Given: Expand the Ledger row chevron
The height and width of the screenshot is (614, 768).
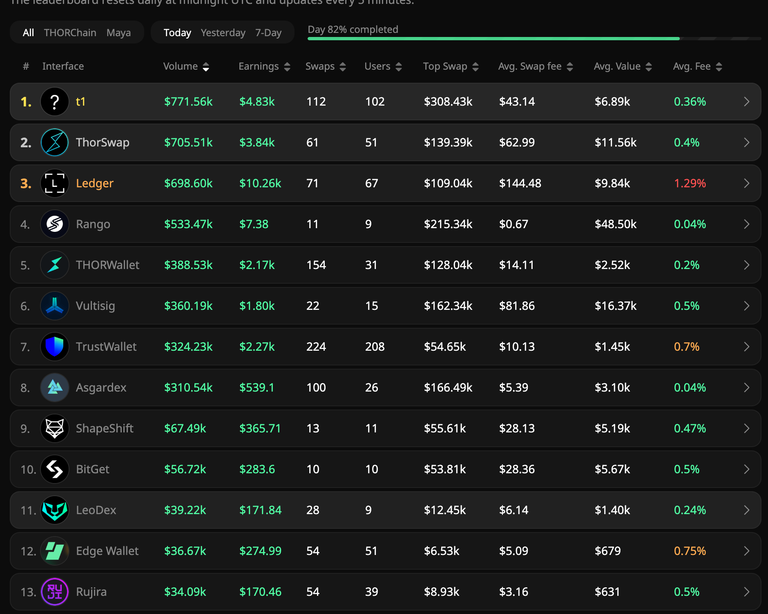Looking at the screenshot, I should point(746,184).
